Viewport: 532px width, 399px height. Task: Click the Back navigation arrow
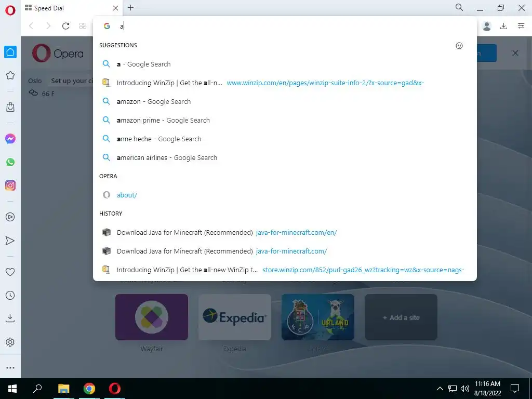[31, 26]
